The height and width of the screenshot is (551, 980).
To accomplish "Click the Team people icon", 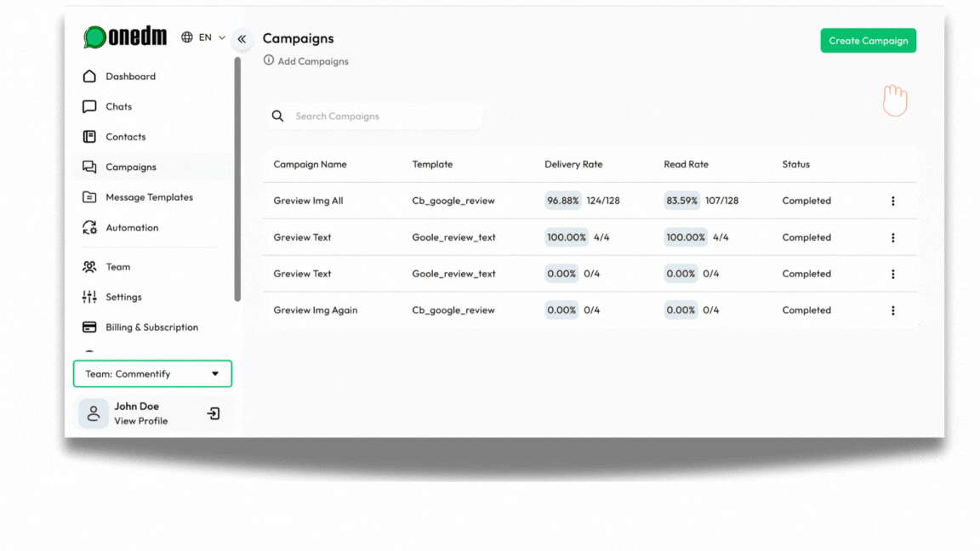I will [89, 267].
